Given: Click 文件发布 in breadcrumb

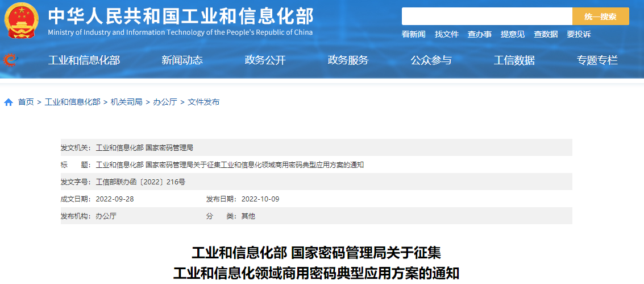Looking at the screenshot, I should [203, 102].
